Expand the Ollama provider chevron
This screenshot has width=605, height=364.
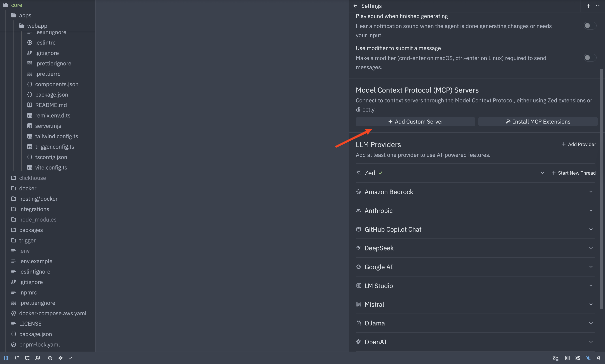click(591, 323)
